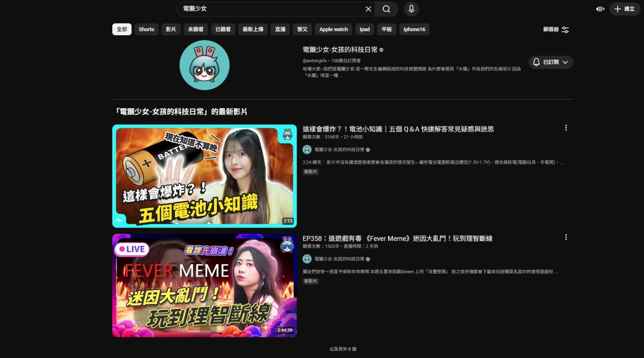Screen dimensions: 644x358
Task: Open options menu for the Fever Meme livestream video
Action: click(566, 237)
